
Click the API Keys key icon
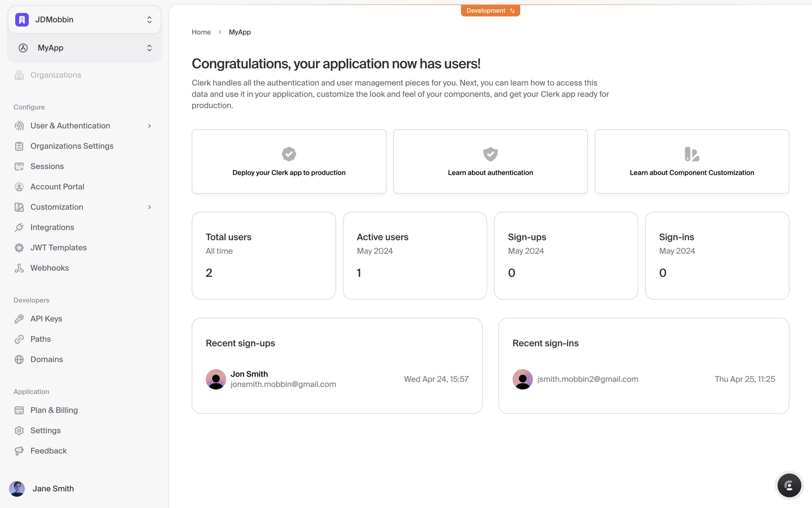(x=19, y=319)
